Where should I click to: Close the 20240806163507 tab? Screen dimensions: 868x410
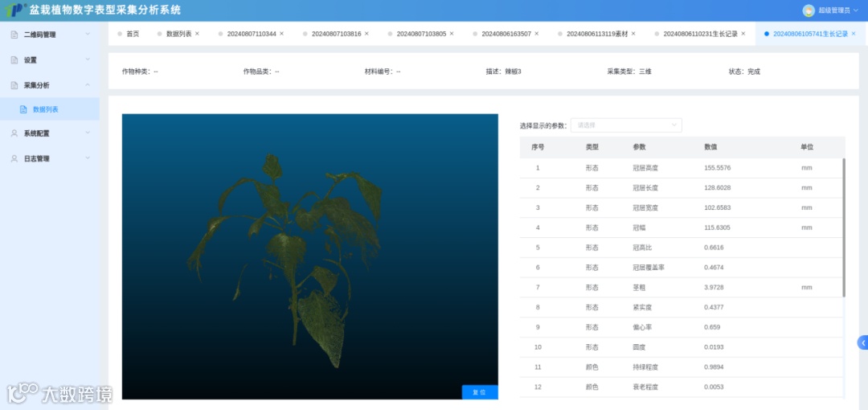536,34
